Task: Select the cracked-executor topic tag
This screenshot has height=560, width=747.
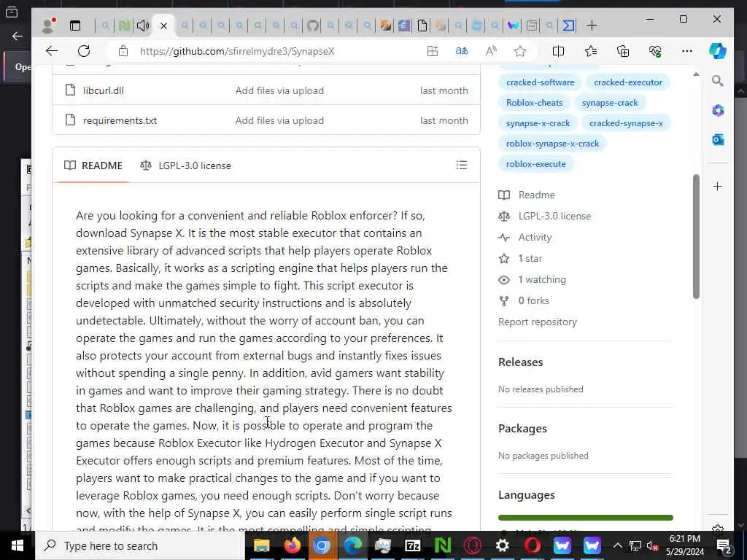Action: (x=628, y=82)
